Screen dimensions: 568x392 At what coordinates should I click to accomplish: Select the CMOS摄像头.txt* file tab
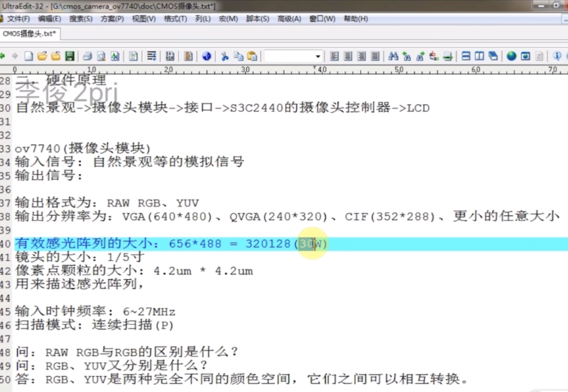[30, 34]
